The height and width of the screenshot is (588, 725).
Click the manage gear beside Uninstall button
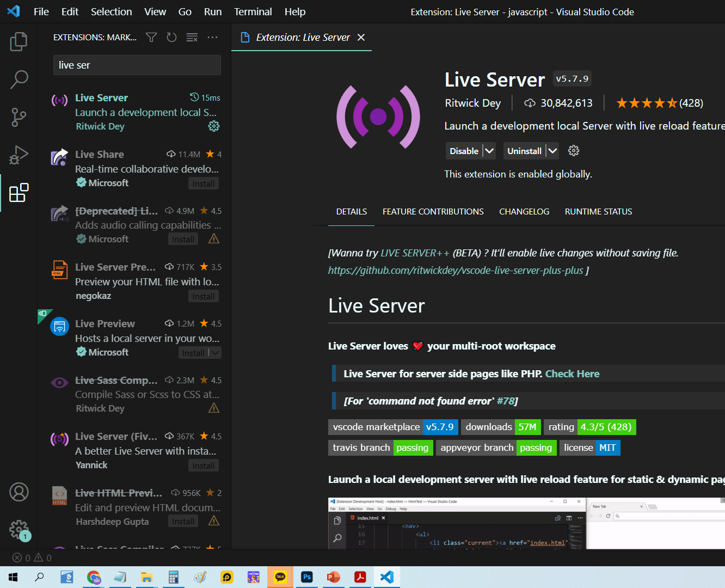tap(574, 151)
